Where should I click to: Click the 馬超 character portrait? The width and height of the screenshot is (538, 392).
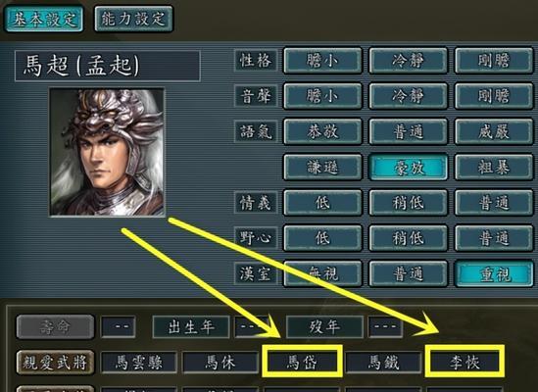click(107, 153)
